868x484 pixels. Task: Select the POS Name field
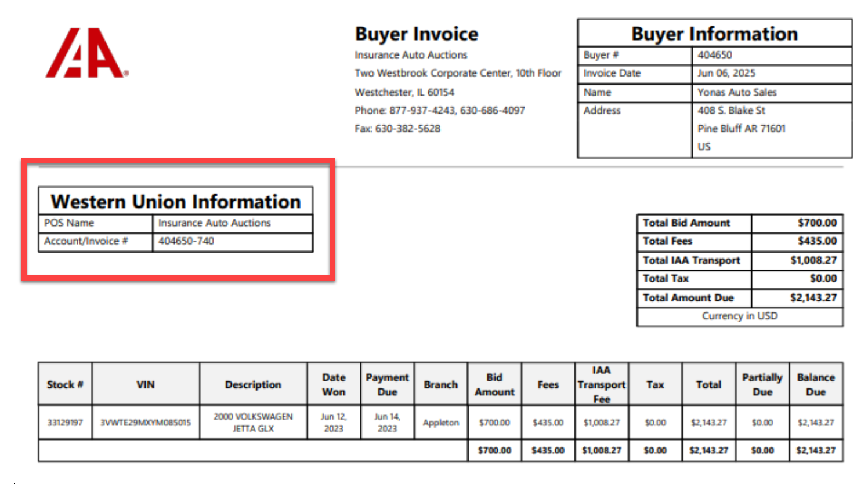coord(68,223)
